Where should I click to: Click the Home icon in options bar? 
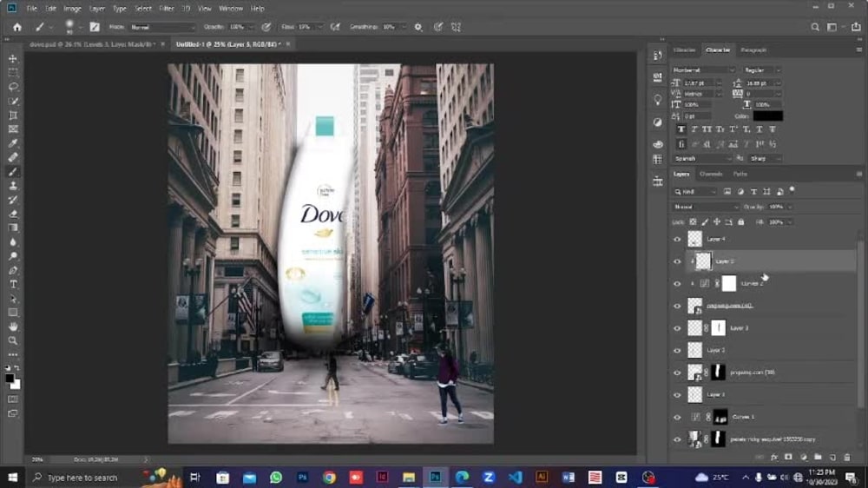coord(17,27)
